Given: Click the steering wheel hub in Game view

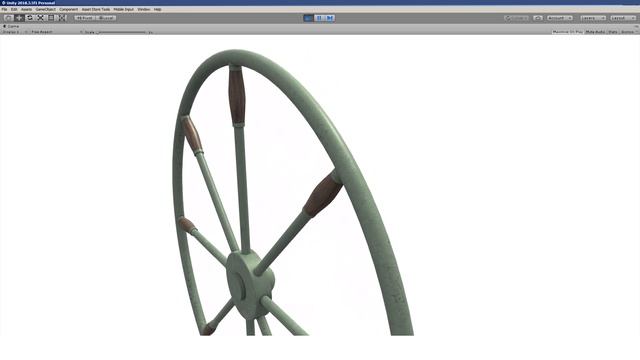Looking at the screenshot, I should click(x=249, y=284).
